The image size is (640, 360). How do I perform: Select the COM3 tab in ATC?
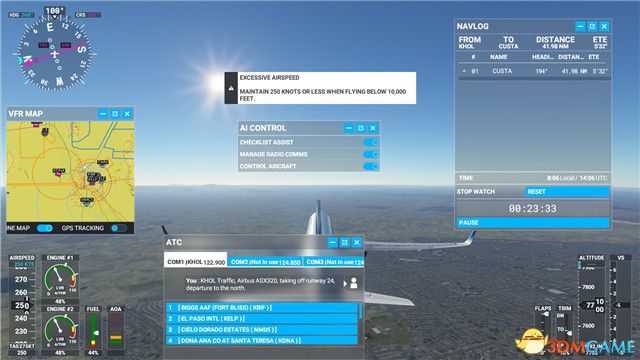click(334, 262)
